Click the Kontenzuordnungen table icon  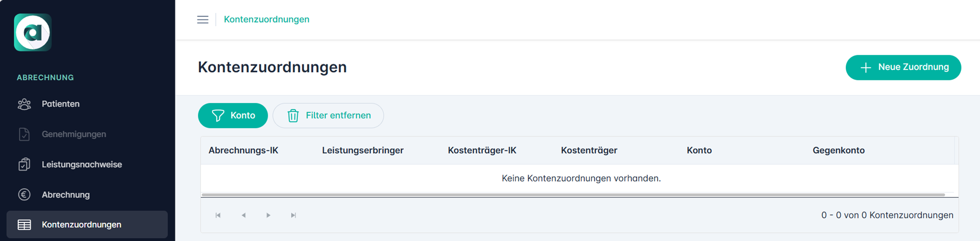[x=24, y=225]
